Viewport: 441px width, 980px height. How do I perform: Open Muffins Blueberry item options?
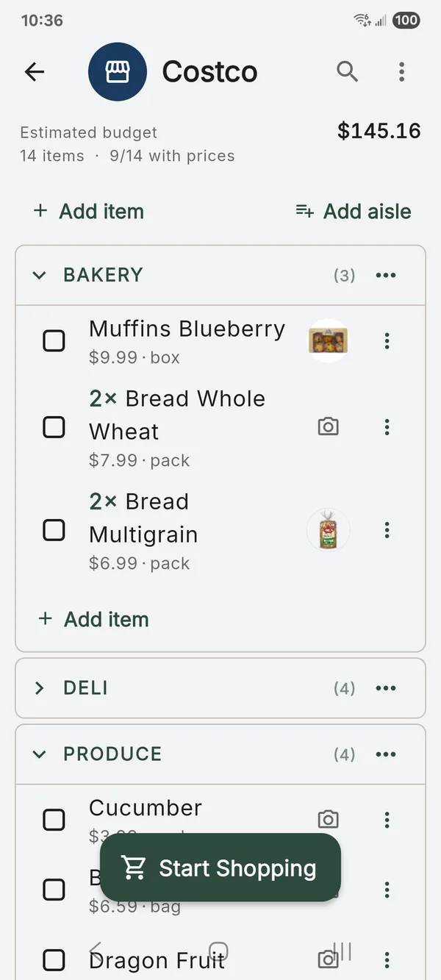387,341
